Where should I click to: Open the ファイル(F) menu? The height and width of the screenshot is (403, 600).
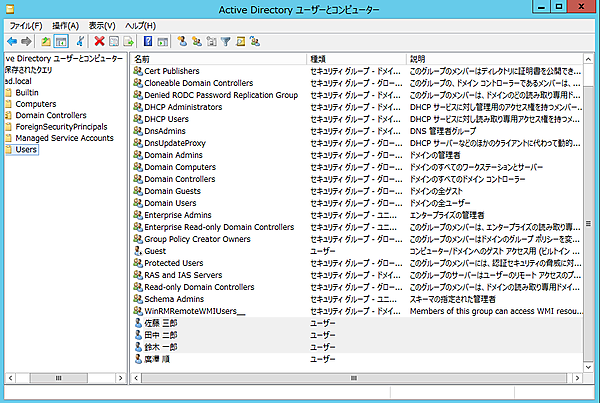[26, 26]
